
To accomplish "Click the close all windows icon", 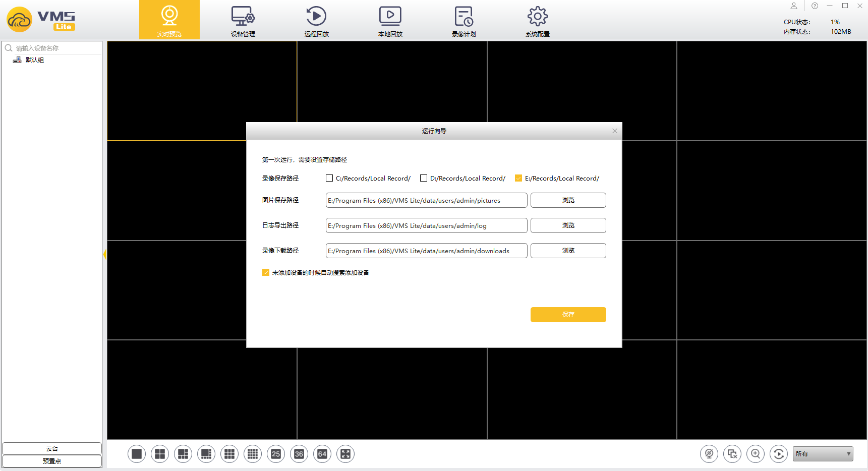I will pyautogui.click(x=732, y=454).
